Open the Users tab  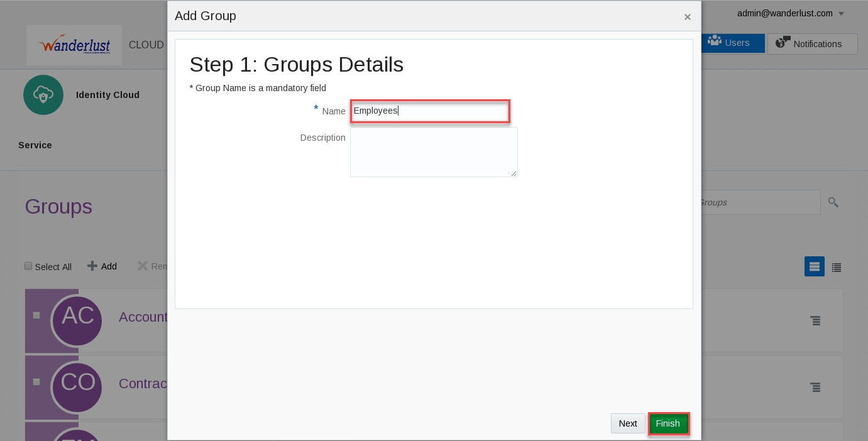[733, 43]
